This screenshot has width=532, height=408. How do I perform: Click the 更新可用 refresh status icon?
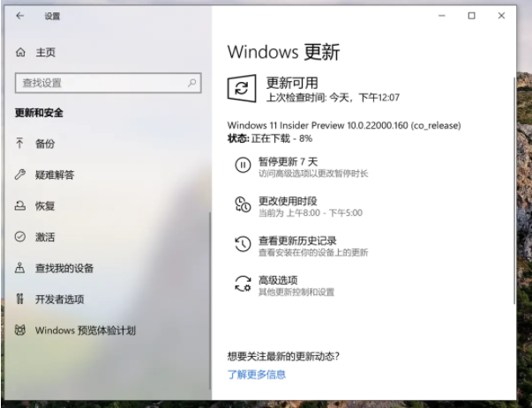[242, 88]
